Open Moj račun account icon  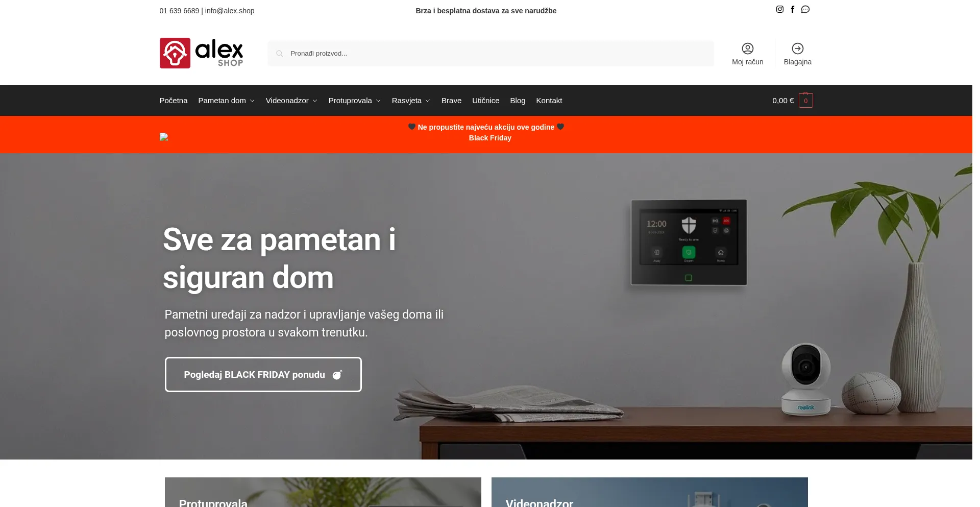(x=747, y=49)
